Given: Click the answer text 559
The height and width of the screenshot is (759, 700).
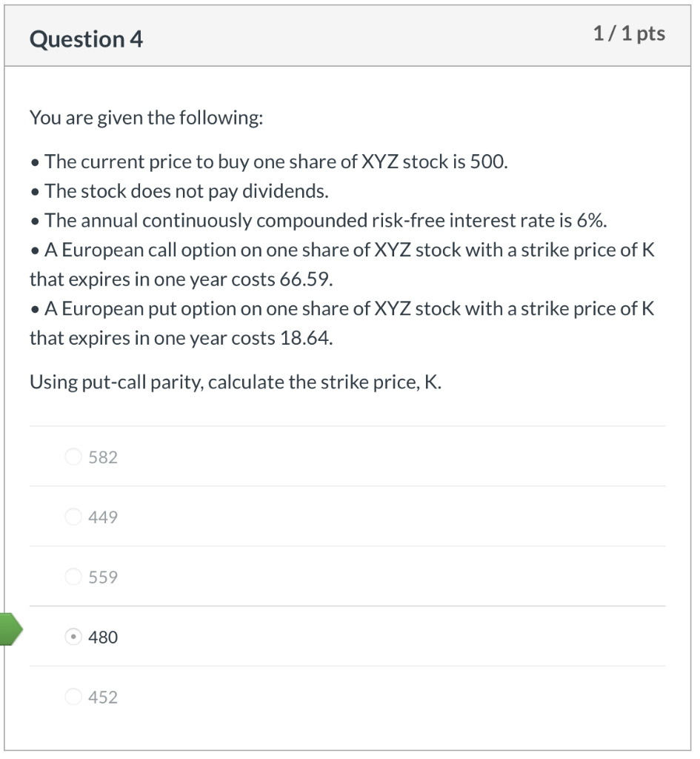Looking at the screenshot, I should [103, 577].
